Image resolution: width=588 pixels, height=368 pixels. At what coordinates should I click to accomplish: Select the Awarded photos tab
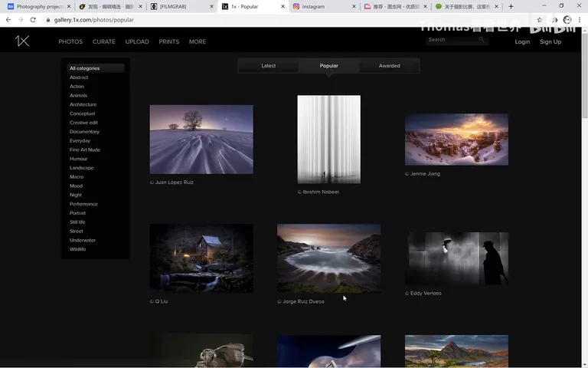coord(389,66)
